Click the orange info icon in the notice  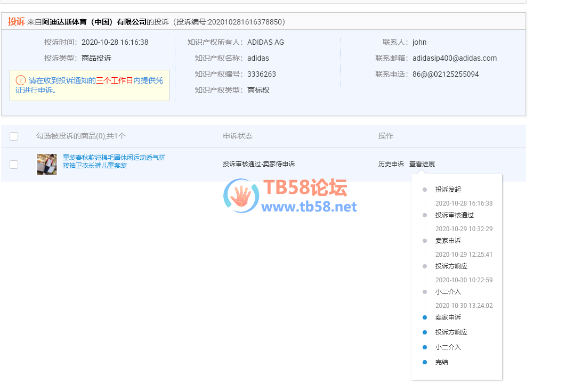pos(21,80)
